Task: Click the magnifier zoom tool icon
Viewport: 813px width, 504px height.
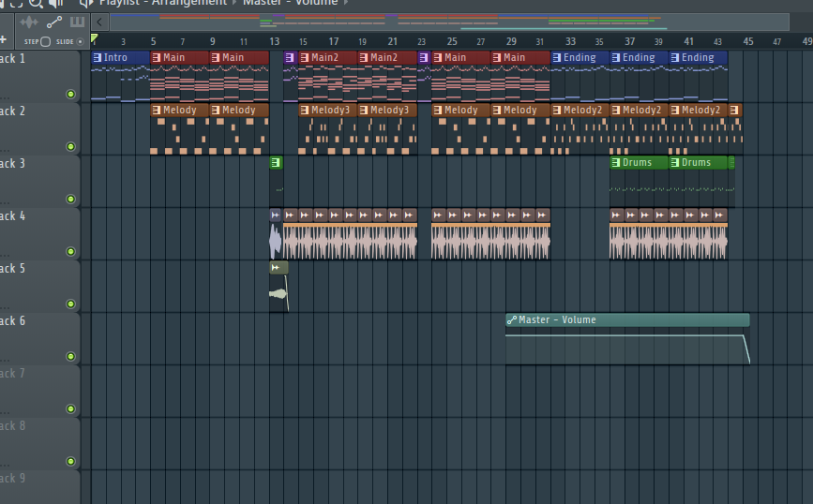Action: coord(36,3)
